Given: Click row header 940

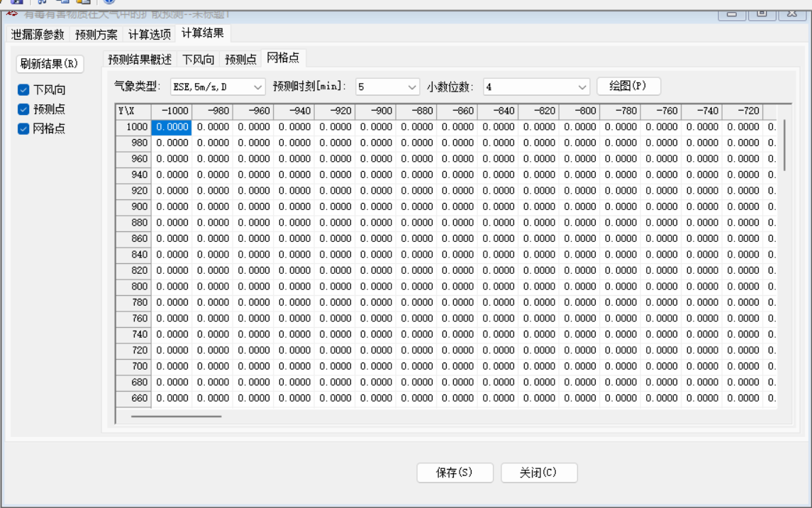Looking at the screenshot, I should tap(133, 175).
